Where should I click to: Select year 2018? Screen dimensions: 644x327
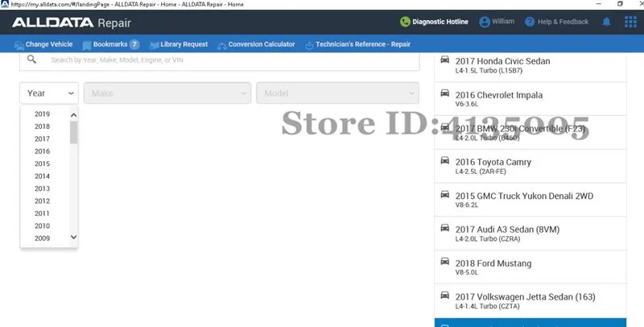43,126
